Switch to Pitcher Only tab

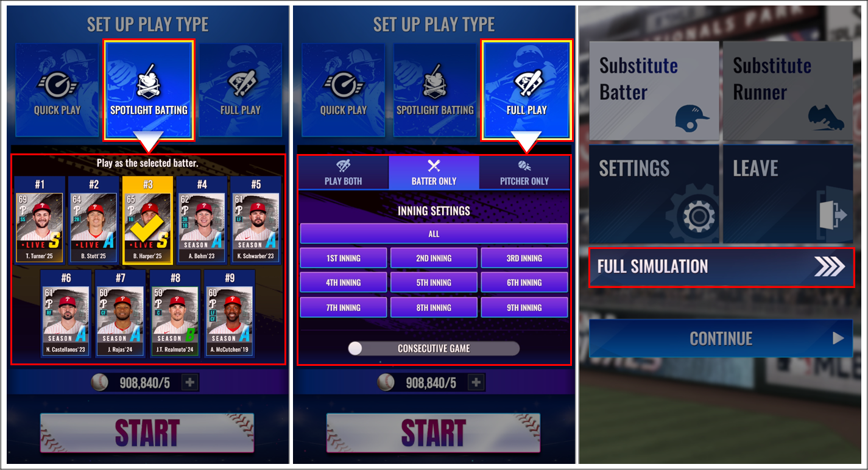[x=524, y=172]
